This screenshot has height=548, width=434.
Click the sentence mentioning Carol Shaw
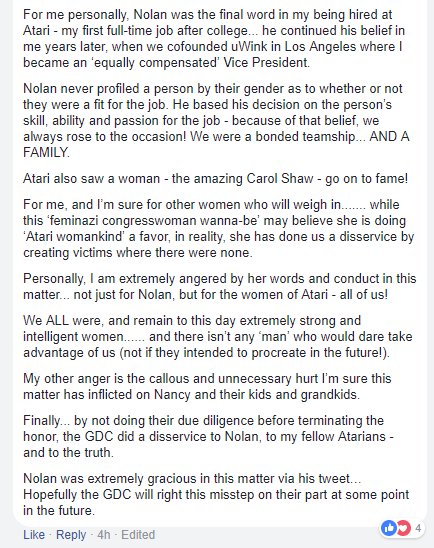tap(215, 179)
